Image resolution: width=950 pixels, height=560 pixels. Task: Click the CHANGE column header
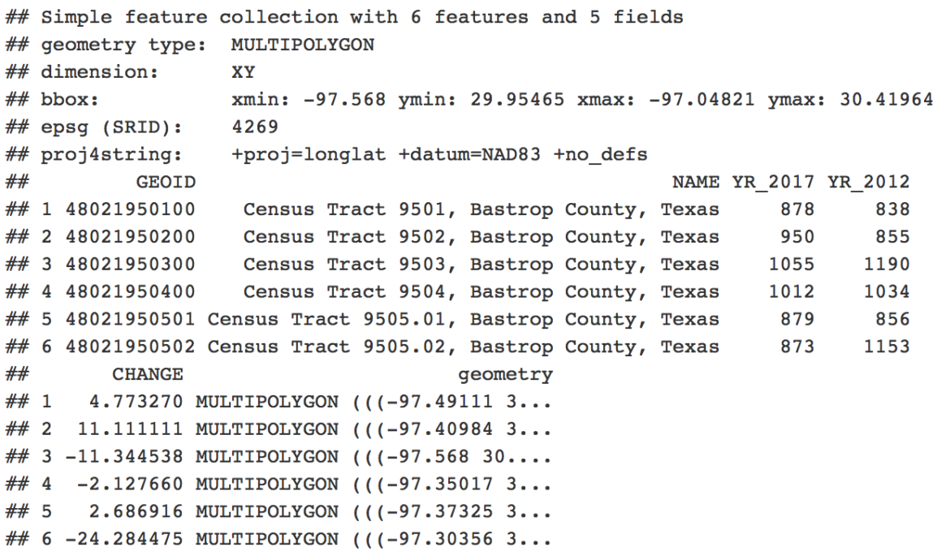pyautogui.click(x=147, y=375)
